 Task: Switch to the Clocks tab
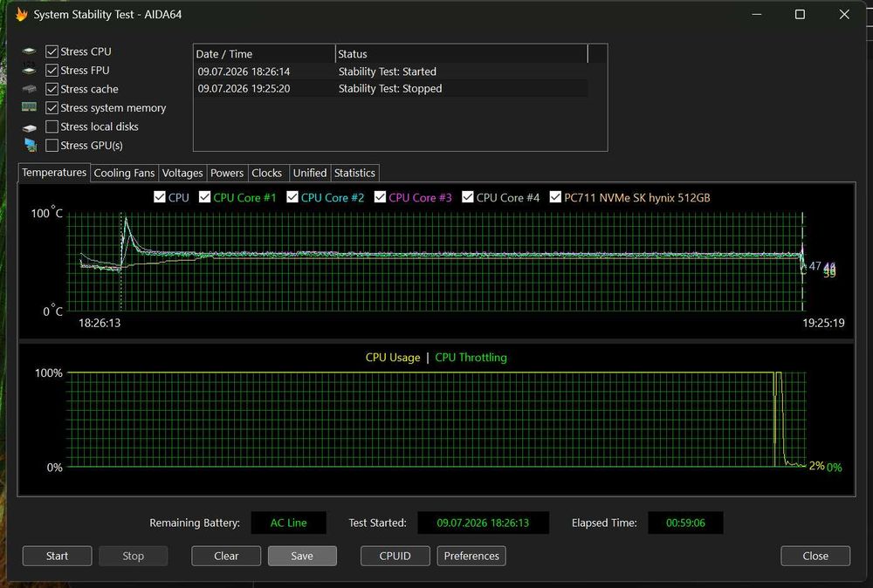(266, 173)
